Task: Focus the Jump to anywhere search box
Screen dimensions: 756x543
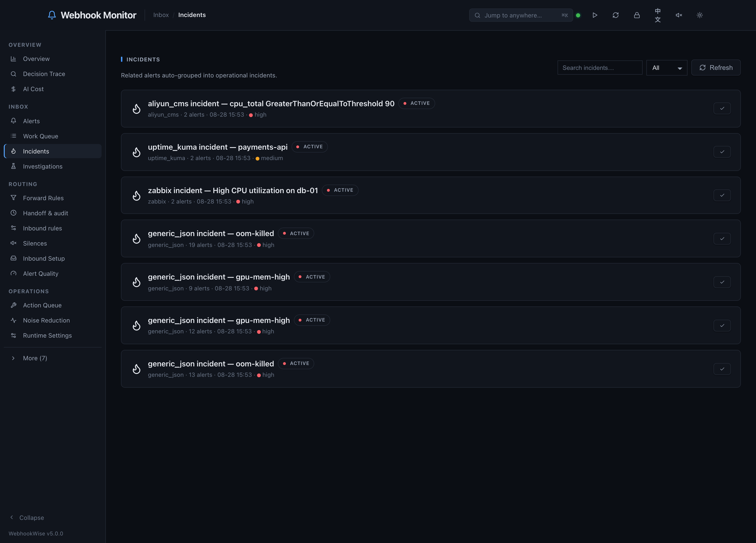Action: point(521,15)
